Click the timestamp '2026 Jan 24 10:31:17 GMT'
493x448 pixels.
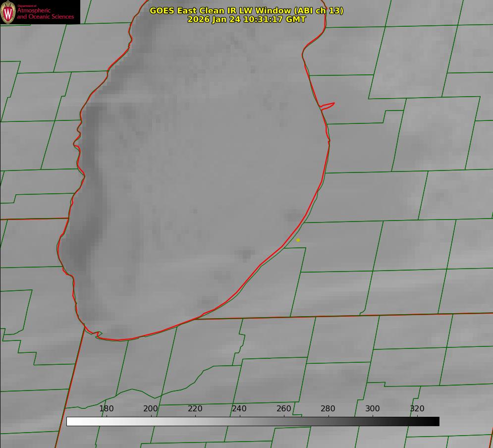246,19
